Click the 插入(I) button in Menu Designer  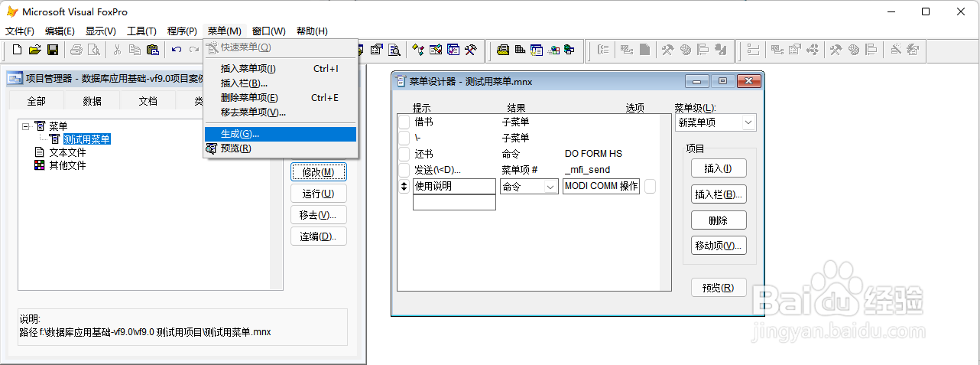[719, 168]
